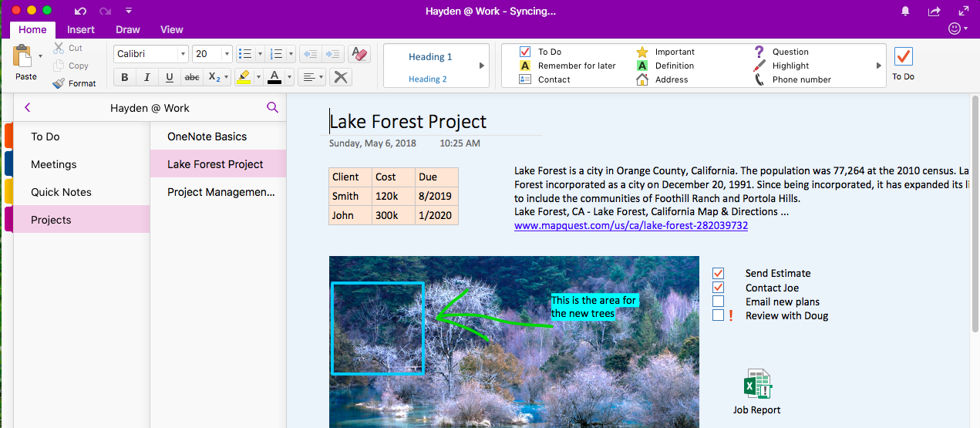Click the yellow text highlight color button
The image size is (980, 428).
tap(244, 77)
